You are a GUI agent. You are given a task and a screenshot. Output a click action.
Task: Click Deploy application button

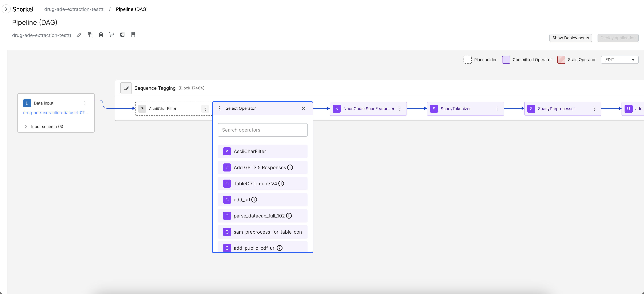(x=618, y=38)
